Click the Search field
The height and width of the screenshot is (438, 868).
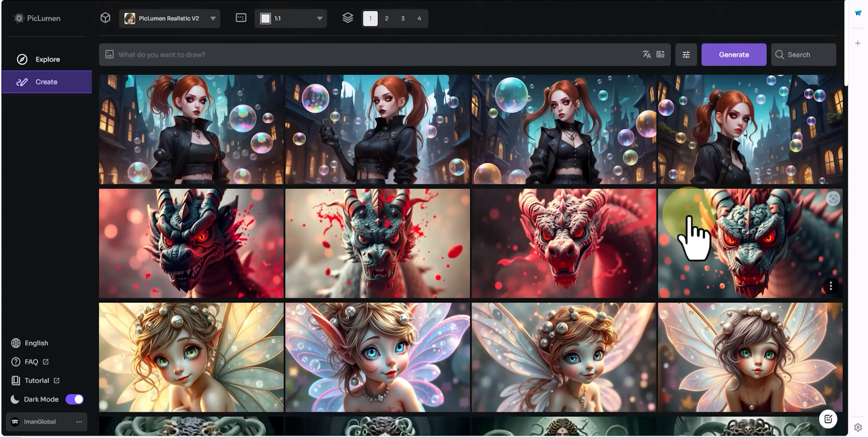(x=803, y=55)
